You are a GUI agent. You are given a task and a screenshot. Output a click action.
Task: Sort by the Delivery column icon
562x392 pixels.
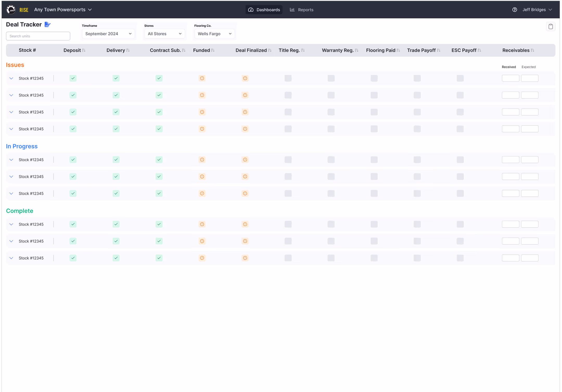pyautogui.click(x=128, y=50)
